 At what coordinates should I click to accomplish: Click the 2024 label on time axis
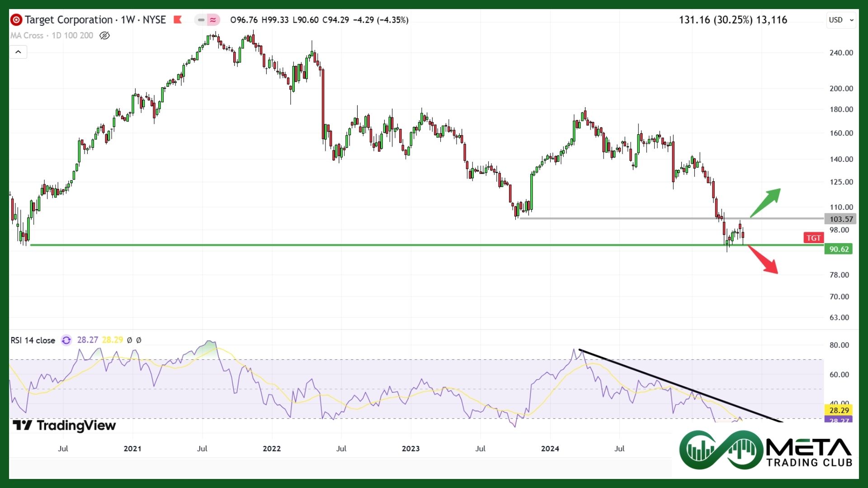tap(550, 449)
